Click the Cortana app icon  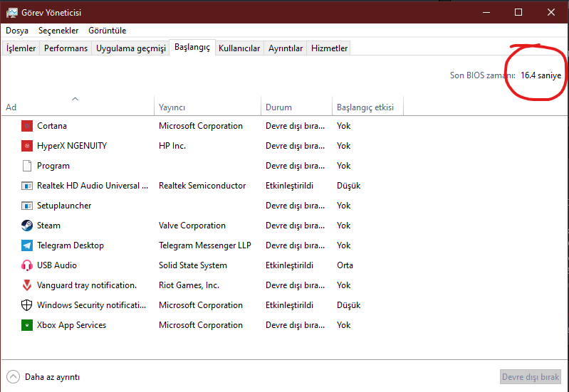pyautogui.click(x=27, y=126)
